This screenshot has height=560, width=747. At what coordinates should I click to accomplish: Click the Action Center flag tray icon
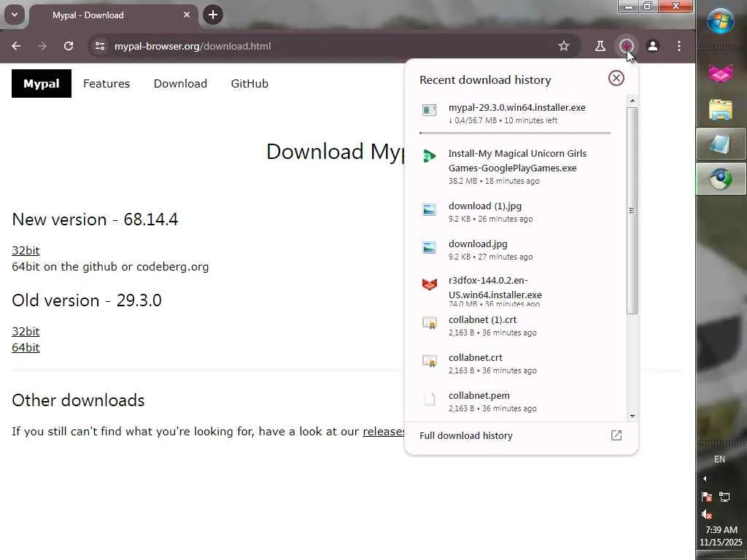[707, 497]
